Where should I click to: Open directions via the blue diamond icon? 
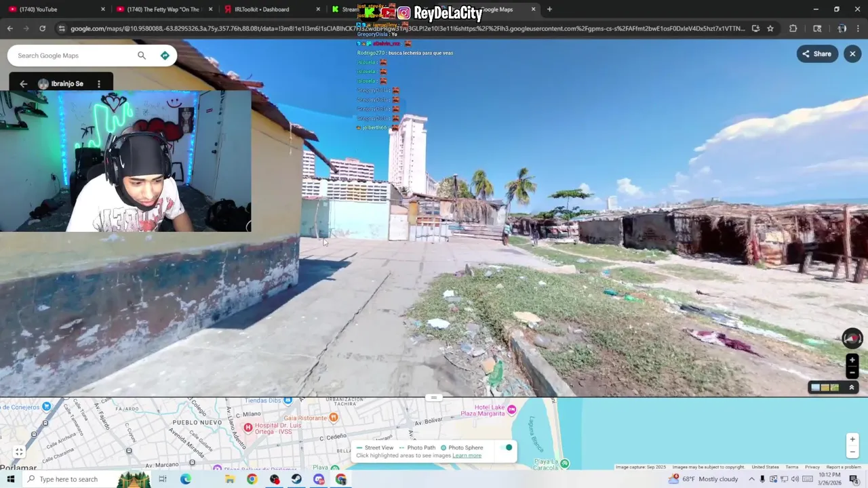coord(165,56)
